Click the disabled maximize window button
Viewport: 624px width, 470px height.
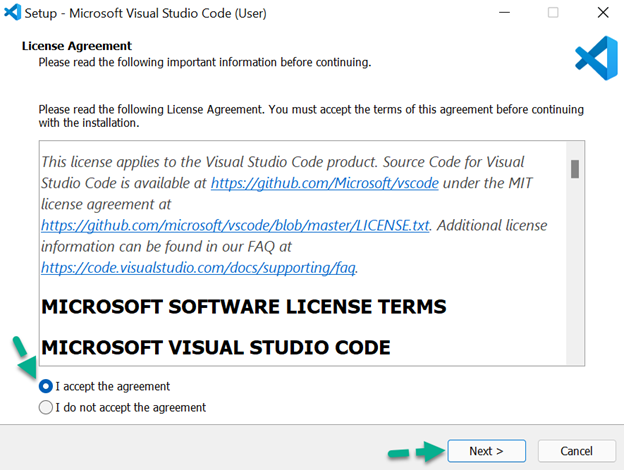[x=553, y=13]
